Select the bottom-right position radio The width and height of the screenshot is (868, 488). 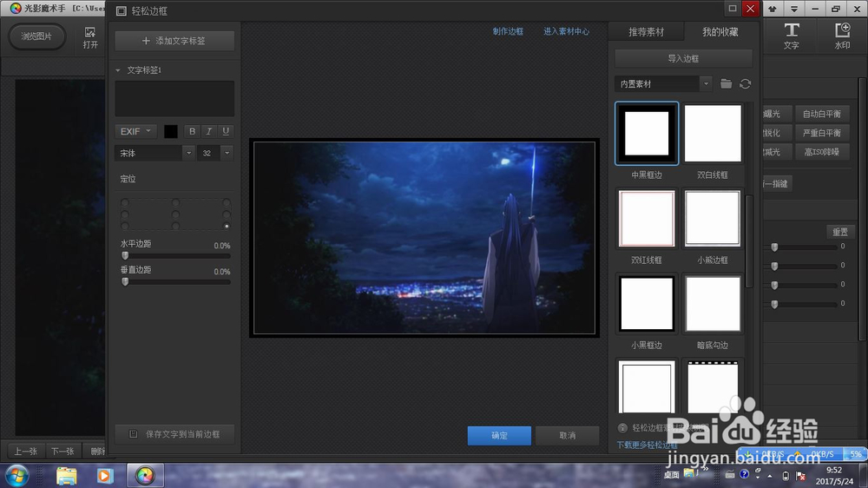click(x=227, y=226)
